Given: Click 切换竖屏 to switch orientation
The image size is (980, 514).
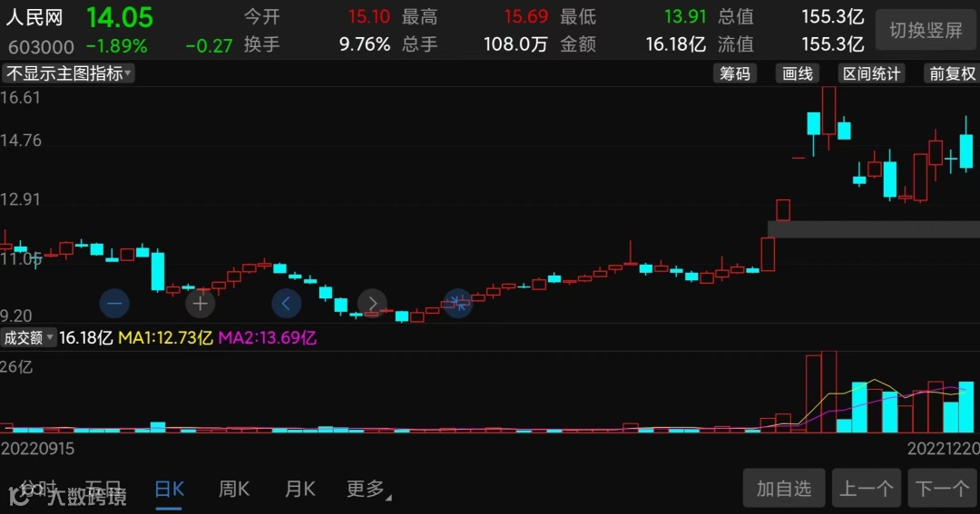Looking at the screenshot, I should 926,30.
